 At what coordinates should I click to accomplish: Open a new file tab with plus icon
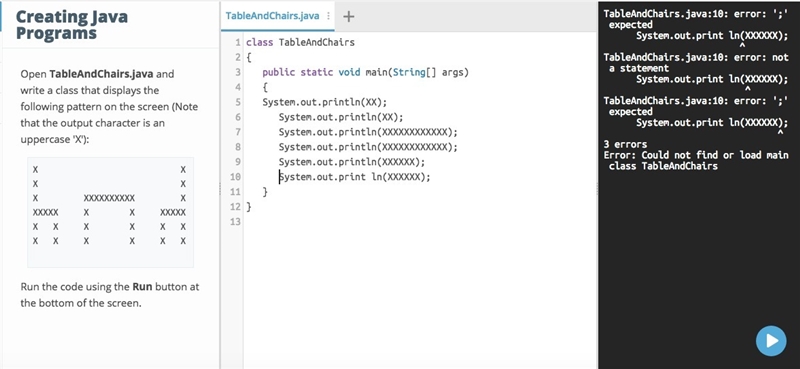pos(348,16)
